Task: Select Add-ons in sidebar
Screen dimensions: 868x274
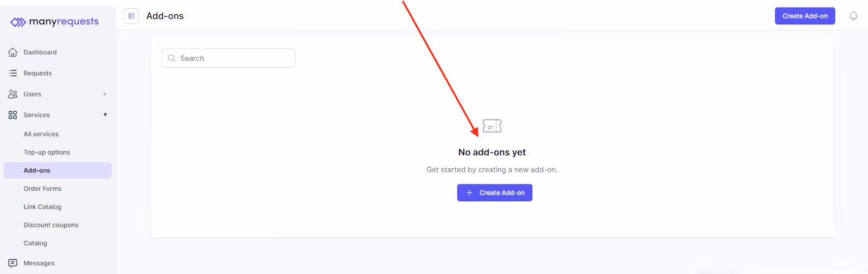Action: coord(58,170)
